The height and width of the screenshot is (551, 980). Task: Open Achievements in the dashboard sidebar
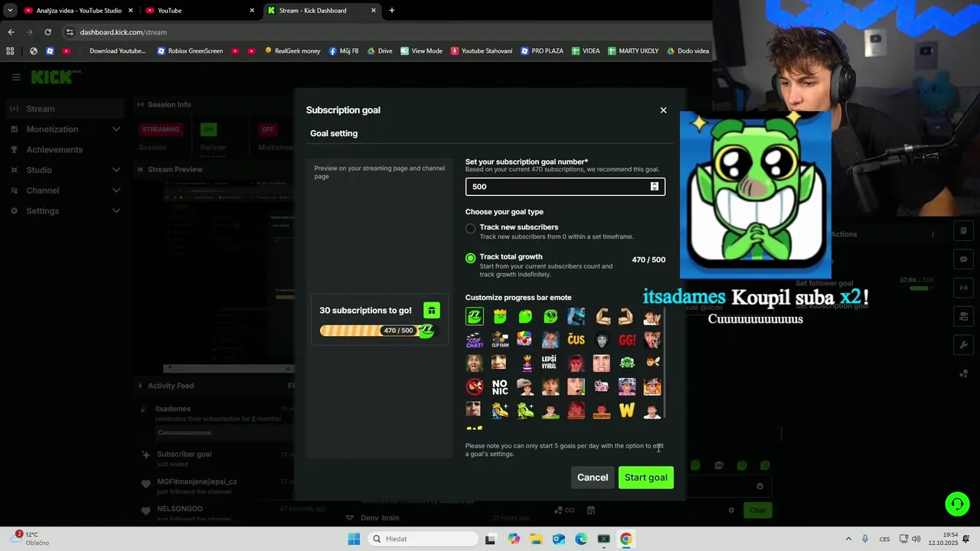click(64, 149)
